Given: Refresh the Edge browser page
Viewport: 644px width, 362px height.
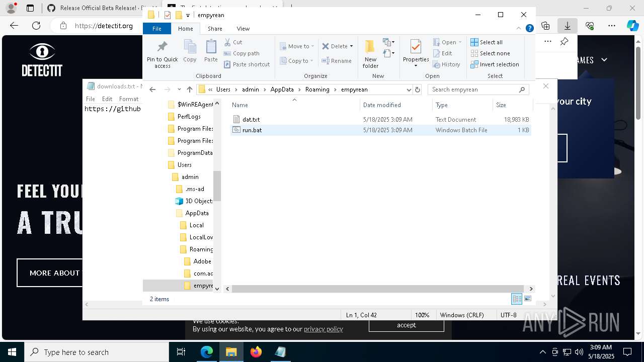Looking at the screenshot, I should [36, 26].
